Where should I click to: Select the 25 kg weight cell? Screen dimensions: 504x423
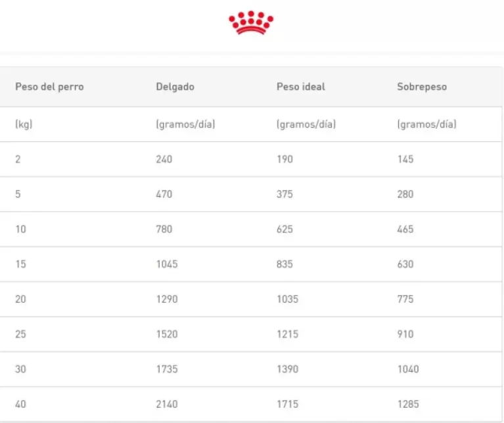click(21, 334)
